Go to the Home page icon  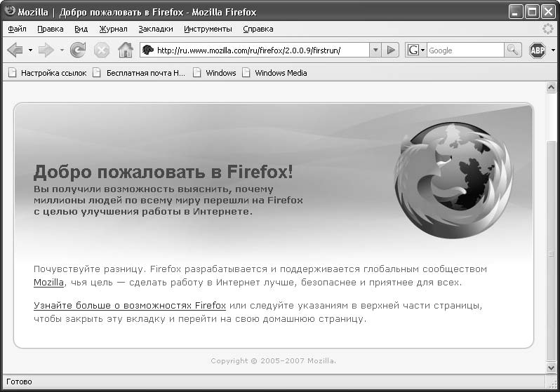click(x=126, y=50)
